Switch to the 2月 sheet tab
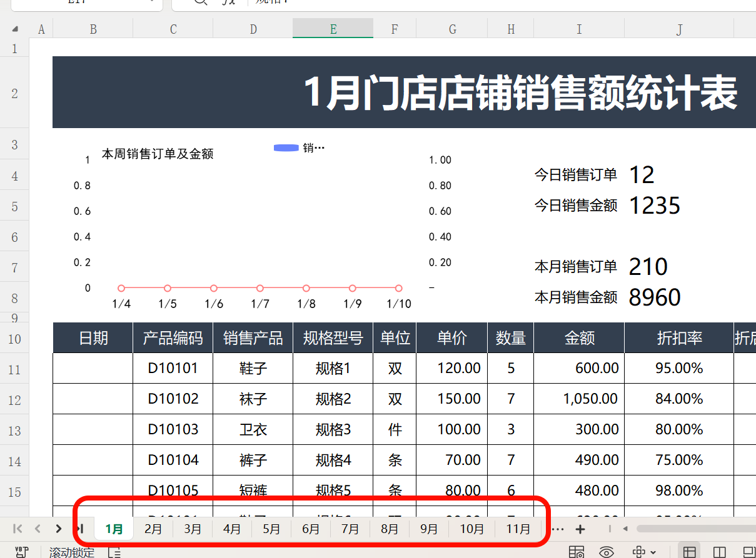Image resolution: width=756 pixels, height=558 pixels. point(153,528)
